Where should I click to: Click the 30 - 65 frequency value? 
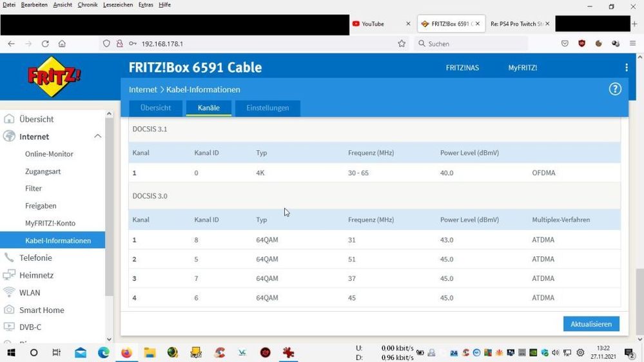coord(358,173)
